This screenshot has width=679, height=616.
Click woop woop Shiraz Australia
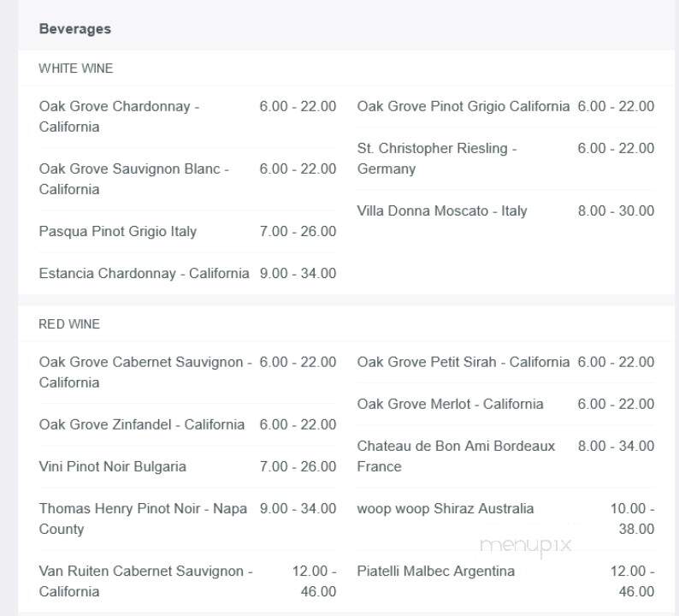[x=445, y=508]
